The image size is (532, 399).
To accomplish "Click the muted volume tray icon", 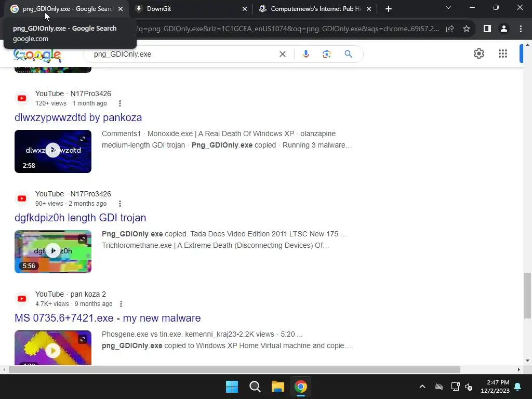I will pos(469,387).
